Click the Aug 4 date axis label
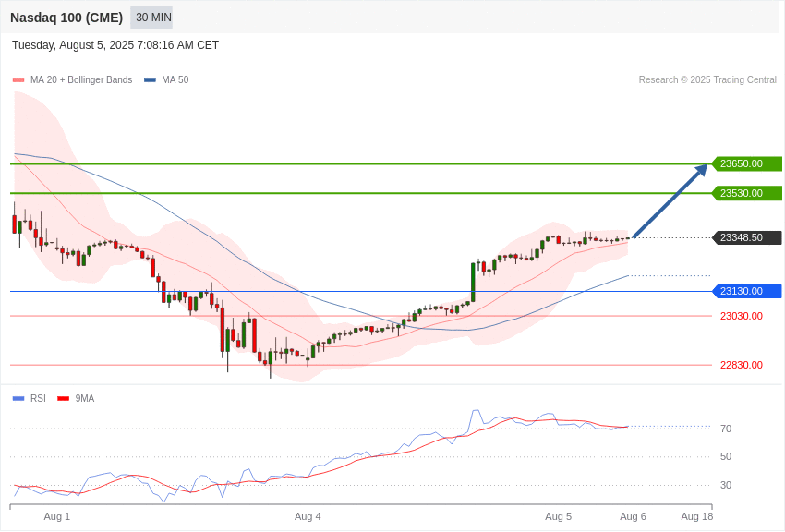The width and height of the screenshot is (785, 532). (x=308, y=516)
